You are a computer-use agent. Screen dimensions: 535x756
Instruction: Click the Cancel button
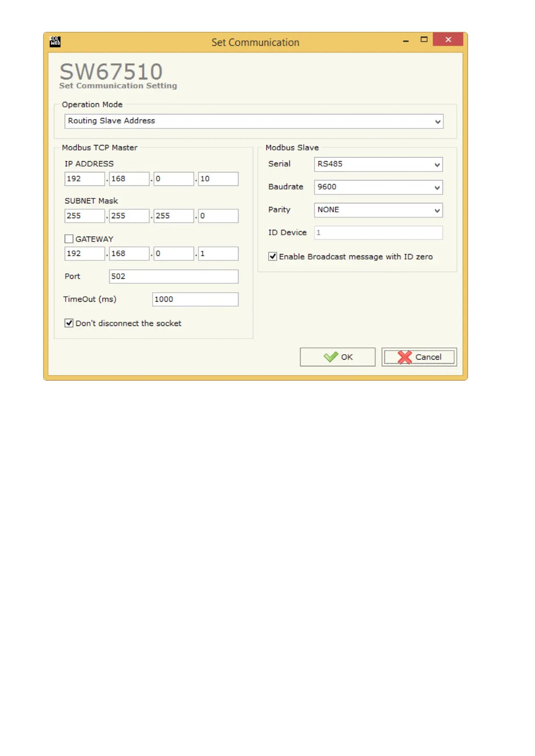pos(419,357)
